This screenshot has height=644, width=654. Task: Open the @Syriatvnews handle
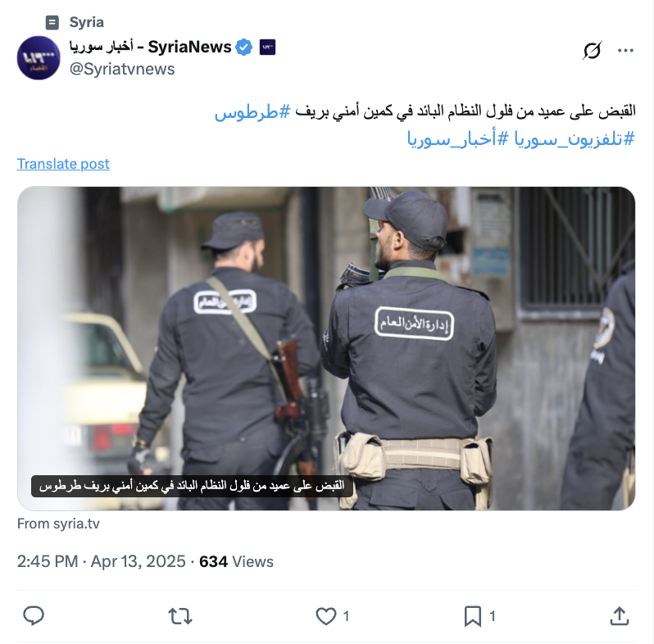pyautogui.click(x=122, y=69)
